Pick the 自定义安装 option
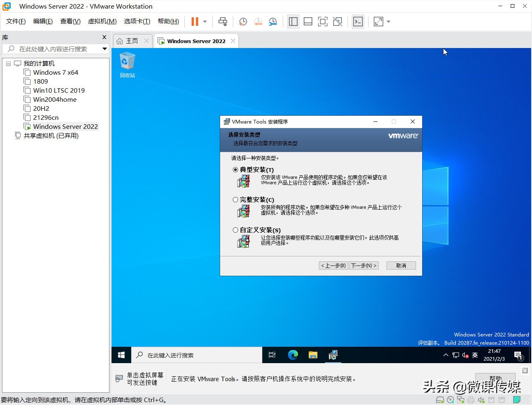The image size is (532, 405). click(235, 230)
